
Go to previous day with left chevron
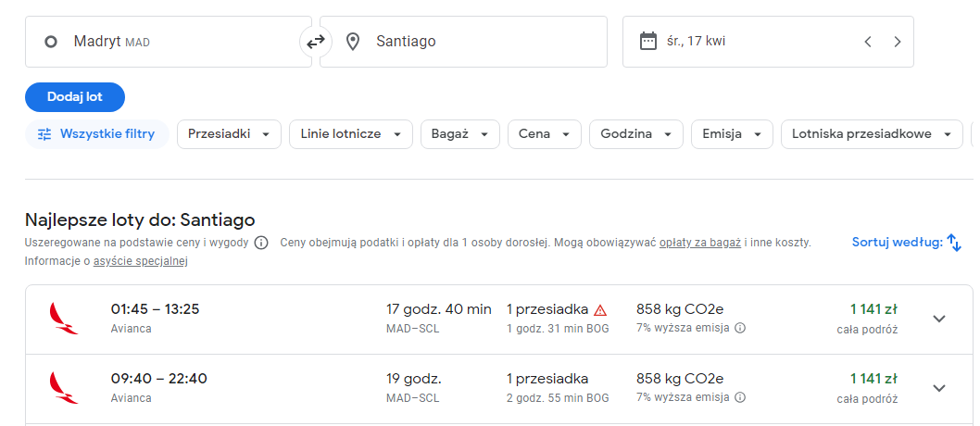tap(868, 42)
